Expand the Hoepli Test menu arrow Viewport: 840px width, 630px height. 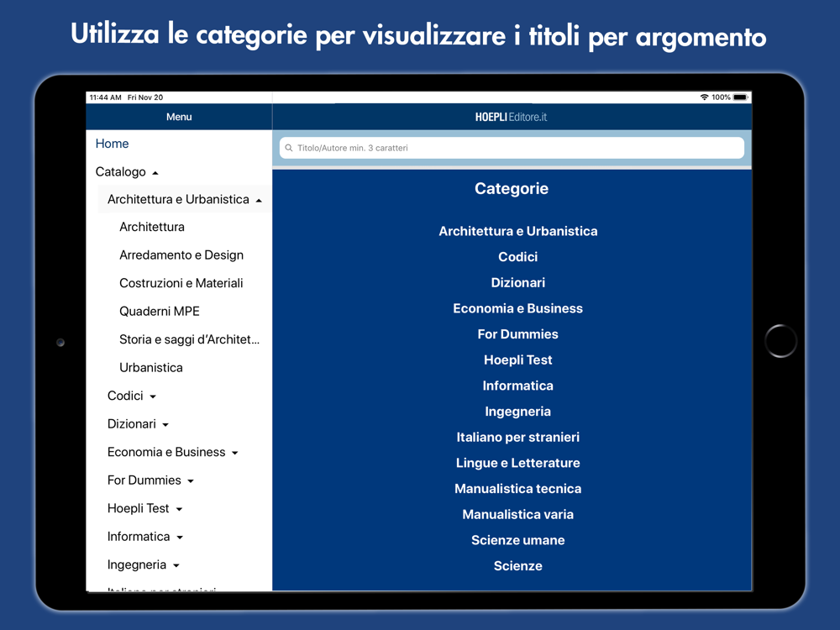coord(179,510)
